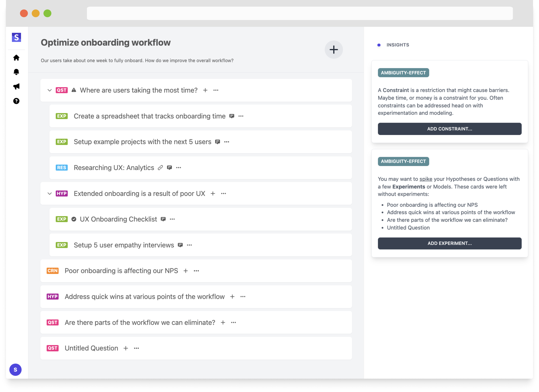This screenshot has width=539, height=392.
Task: Open announcements megaphone icon
Action: point(16,87)
